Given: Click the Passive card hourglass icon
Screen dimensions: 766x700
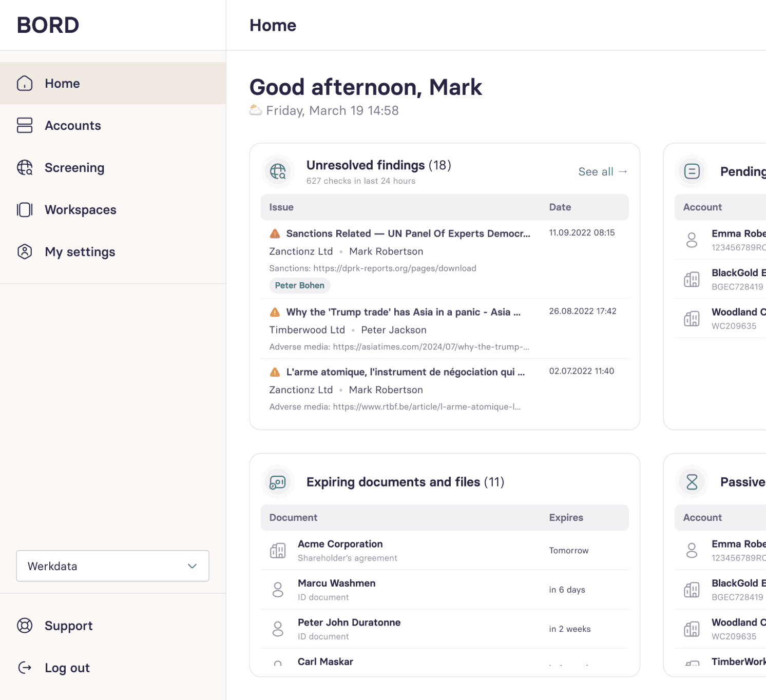Looking at the screenshot, I should (692, 482).
